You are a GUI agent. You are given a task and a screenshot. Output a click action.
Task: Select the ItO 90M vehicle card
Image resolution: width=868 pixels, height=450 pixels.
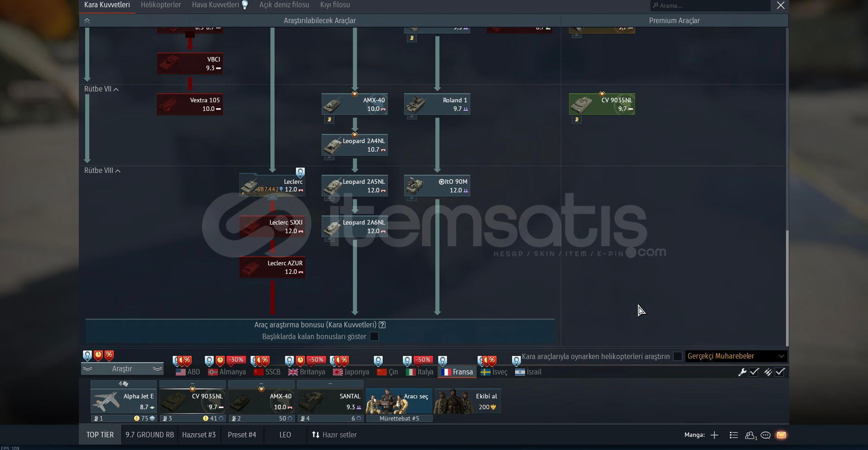pos(437,186)
